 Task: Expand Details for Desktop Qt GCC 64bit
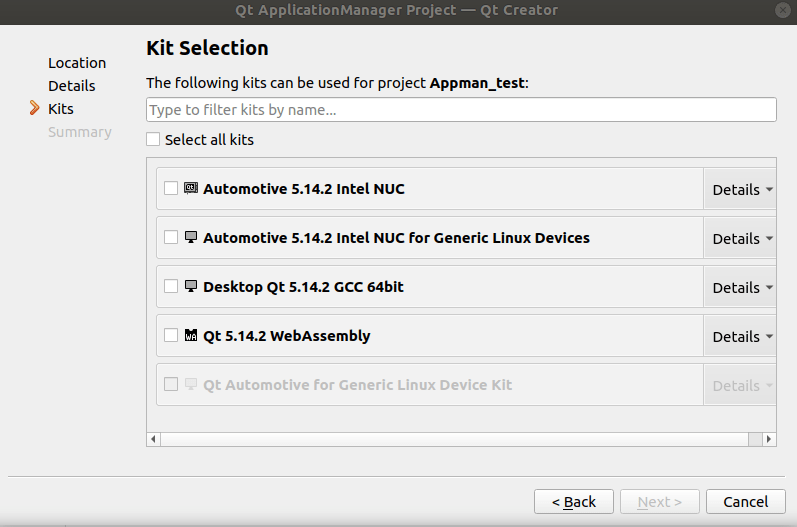point(742,287)
